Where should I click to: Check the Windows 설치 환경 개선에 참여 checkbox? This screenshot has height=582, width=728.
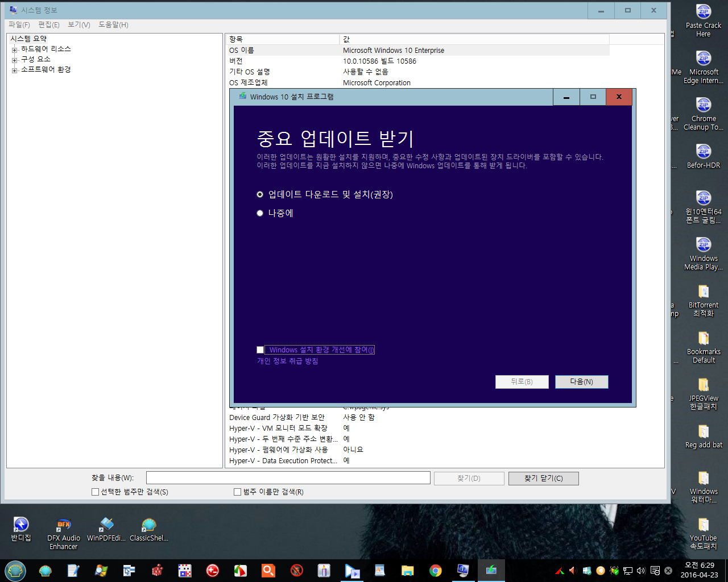pos(260,350)
